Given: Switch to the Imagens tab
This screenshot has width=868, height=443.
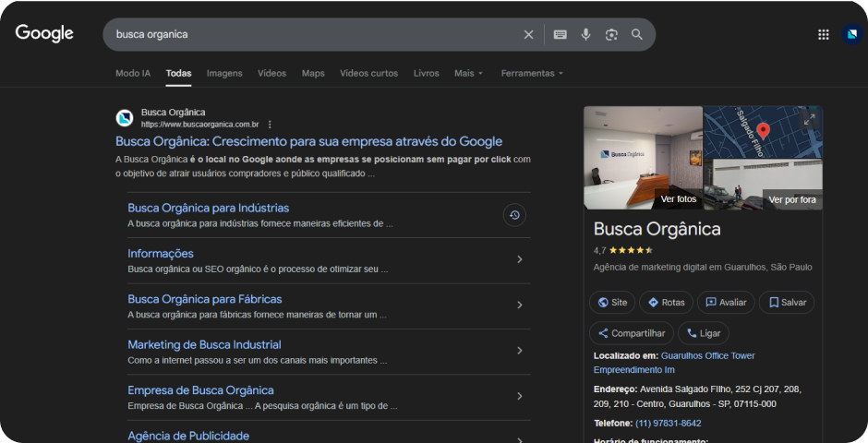Looking at the screenshot, I should click(x=224, y=73).
